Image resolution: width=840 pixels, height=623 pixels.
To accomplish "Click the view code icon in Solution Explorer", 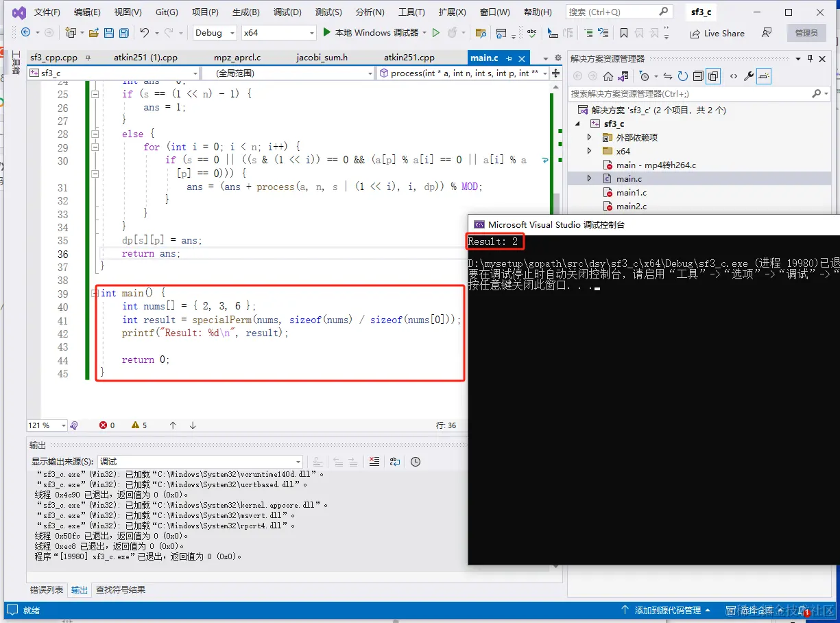I will point(734,76).
